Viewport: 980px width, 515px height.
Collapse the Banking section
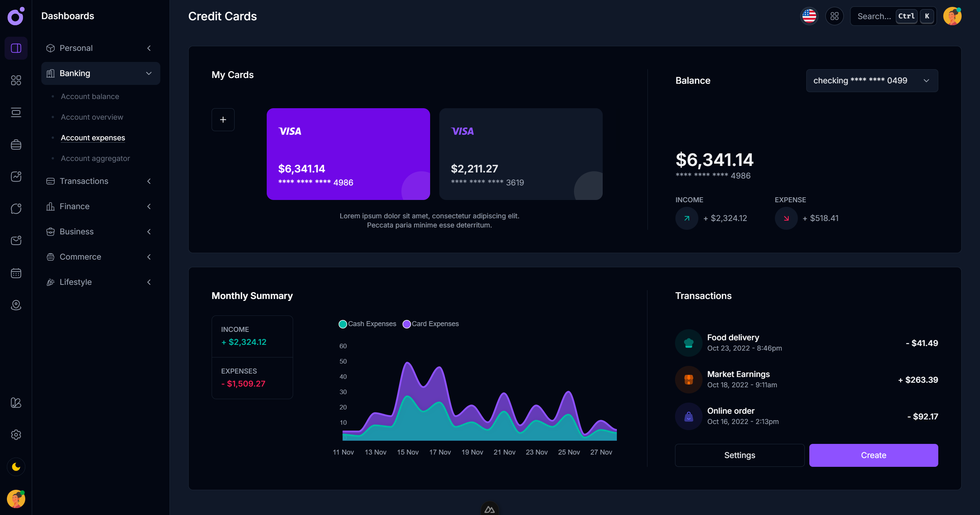pos(149,73)
